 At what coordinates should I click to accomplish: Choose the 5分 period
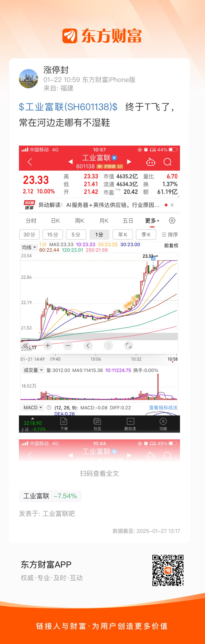point(76,234)
